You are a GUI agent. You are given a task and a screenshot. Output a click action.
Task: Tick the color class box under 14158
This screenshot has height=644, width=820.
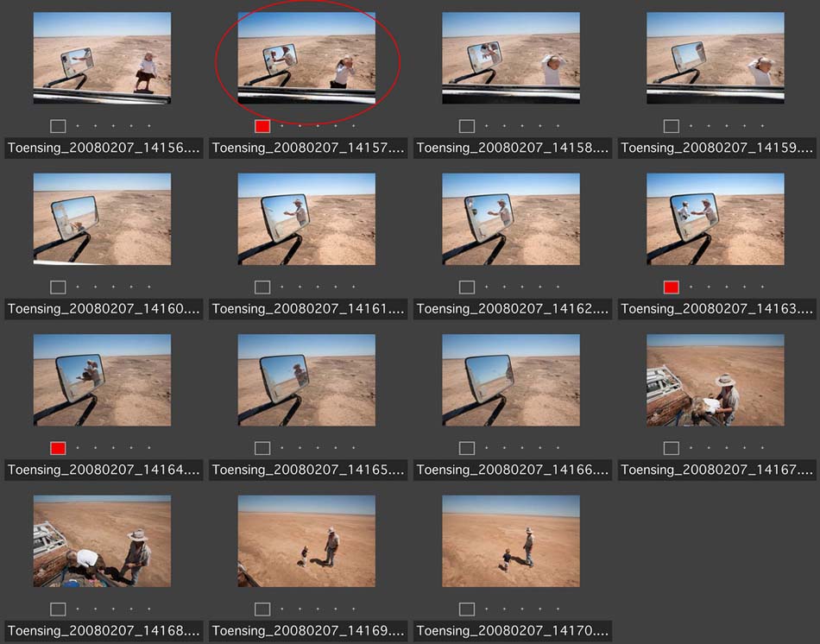467,126
